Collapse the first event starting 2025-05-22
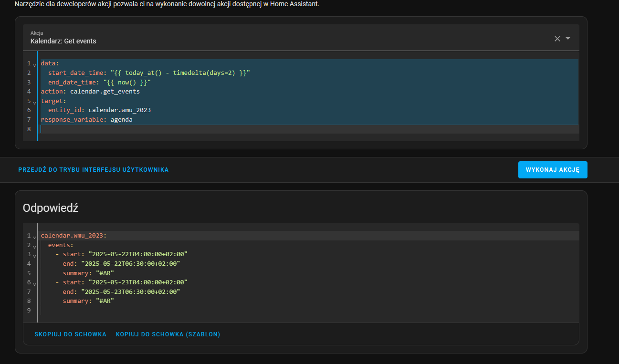 pos(34,255)
